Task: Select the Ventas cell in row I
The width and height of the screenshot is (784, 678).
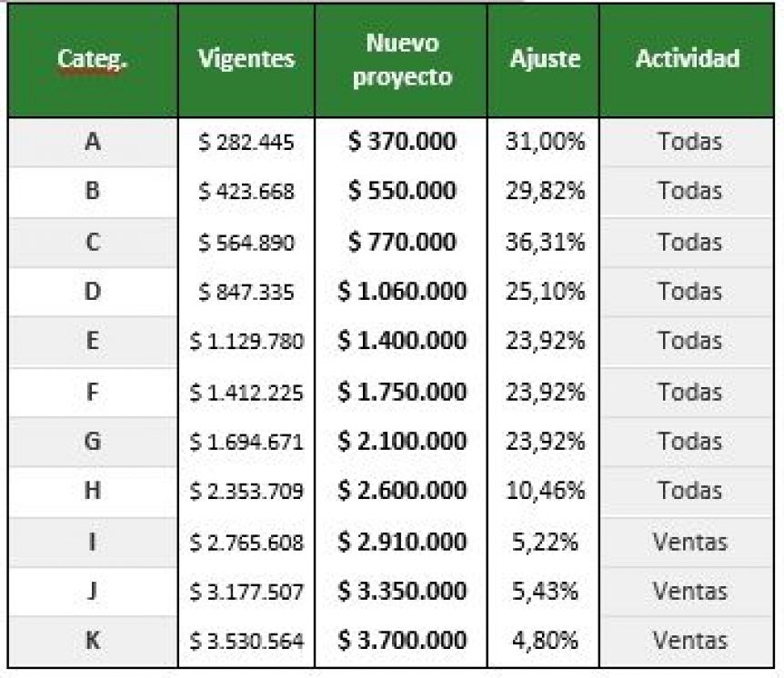Action: pos(687,542)
